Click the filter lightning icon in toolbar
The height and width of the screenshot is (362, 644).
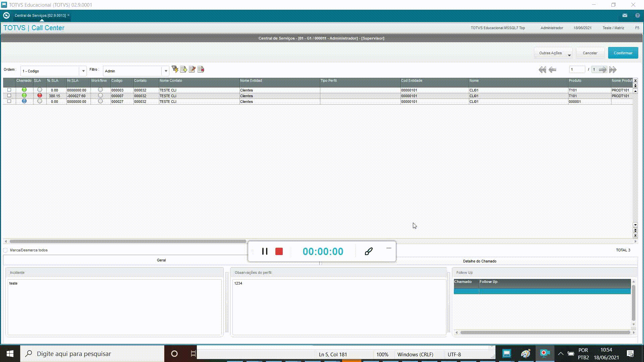[175, 69]
